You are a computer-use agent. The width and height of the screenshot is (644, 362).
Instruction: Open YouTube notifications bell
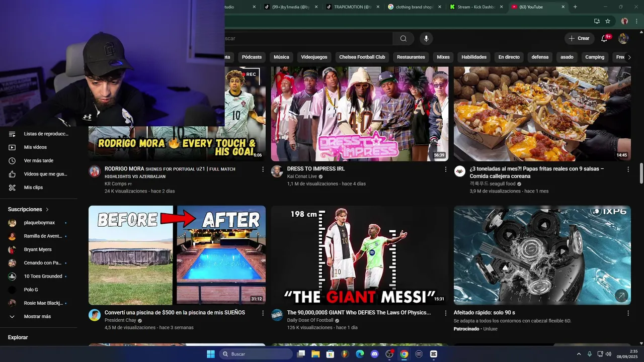[x=605, y=39]
